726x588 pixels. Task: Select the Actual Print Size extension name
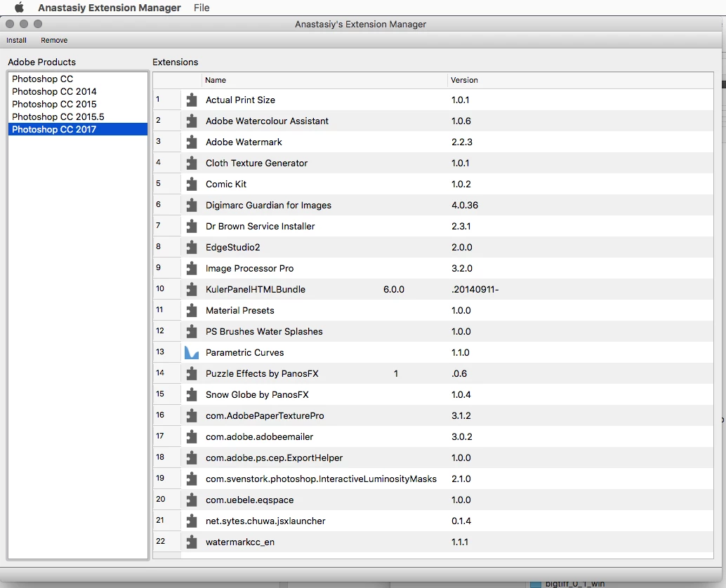240,100
